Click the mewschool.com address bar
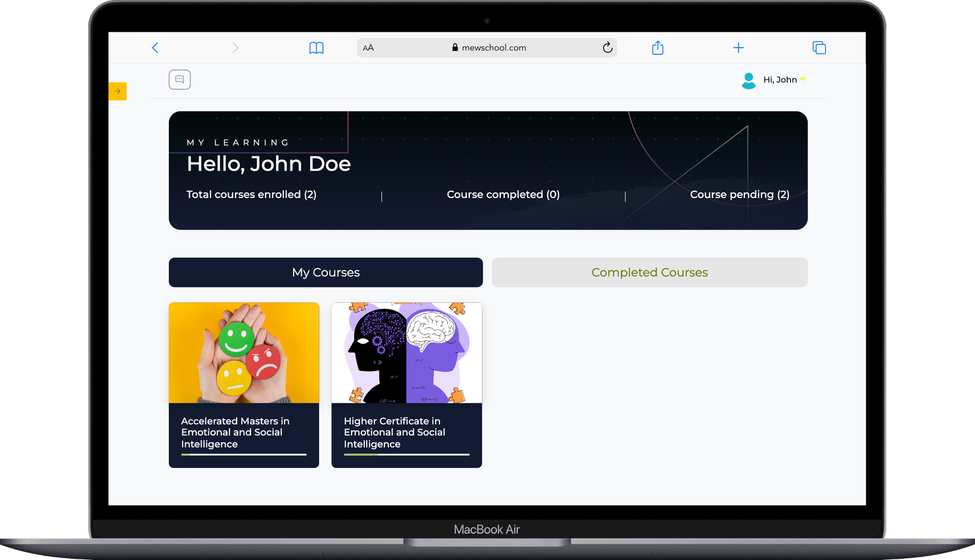The image size is (975, 560). point(492,48)
